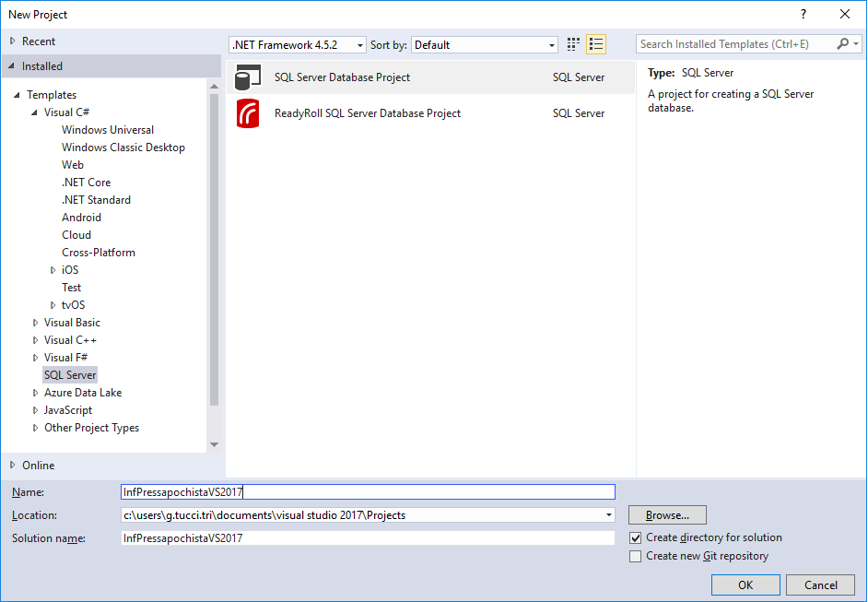The height and width of the screenshot is (602, 868).
Task: Select the .NET Core category
Action: point(86,183)
